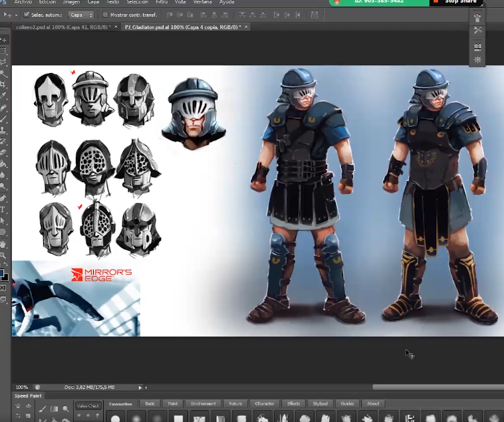Switch to Basic brush tab

[150, 403]
